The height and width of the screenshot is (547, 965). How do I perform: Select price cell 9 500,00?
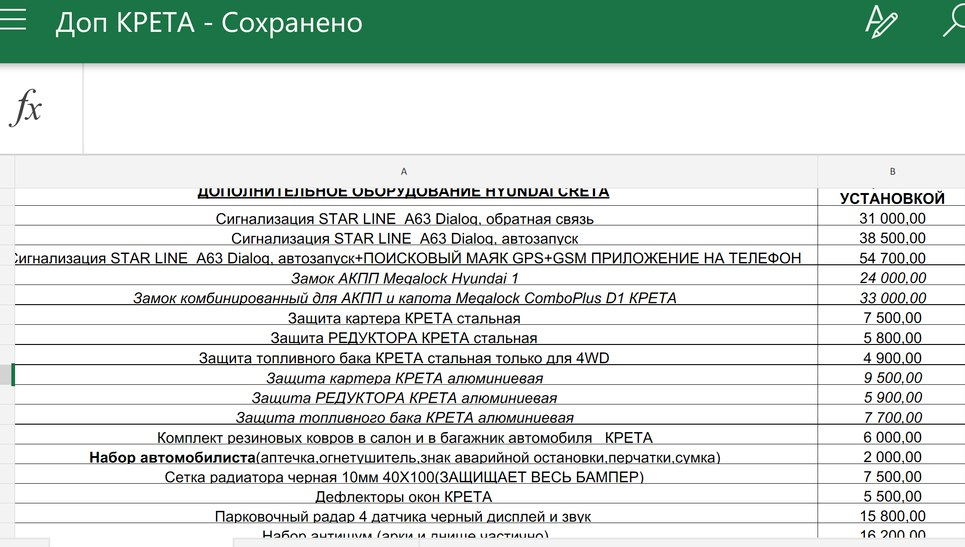coord(892,375)
